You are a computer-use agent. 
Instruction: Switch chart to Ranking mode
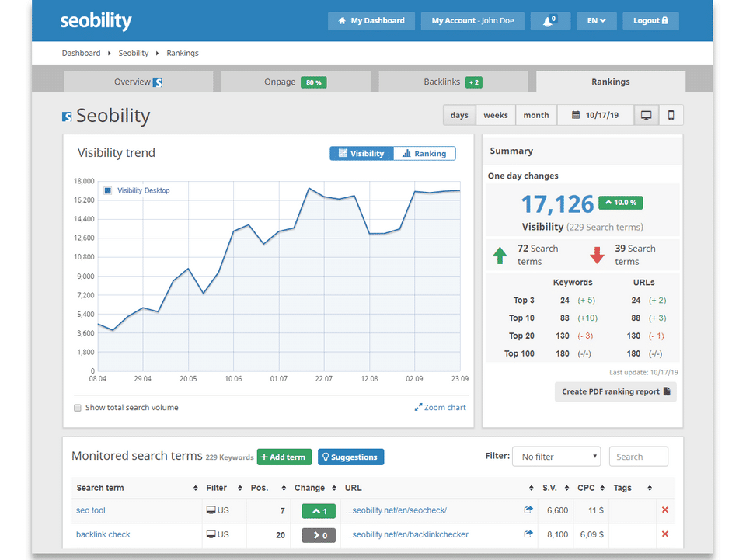pos(424,154)
